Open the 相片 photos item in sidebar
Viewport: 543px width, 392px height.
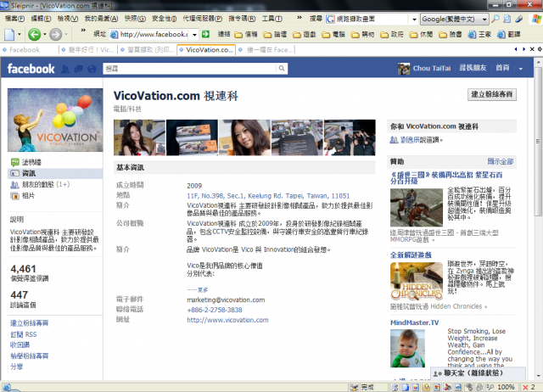tap(23, 196)
